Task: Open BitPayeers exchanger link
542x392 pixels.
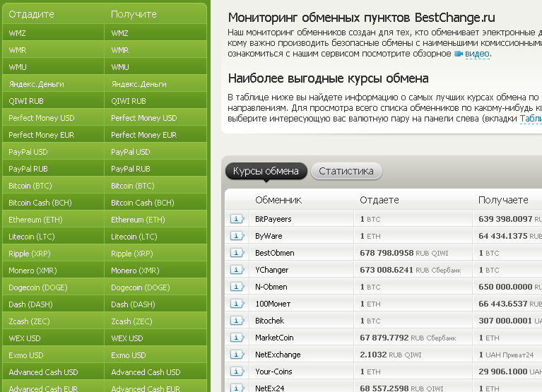Action: [x=273, y=219]
